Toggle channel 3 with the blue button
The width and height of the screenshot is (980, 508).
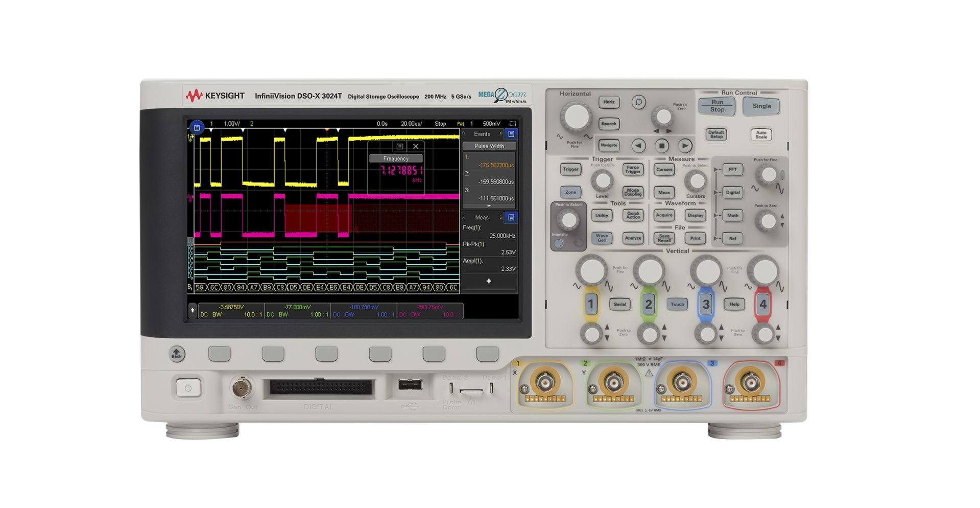point(706,304)
